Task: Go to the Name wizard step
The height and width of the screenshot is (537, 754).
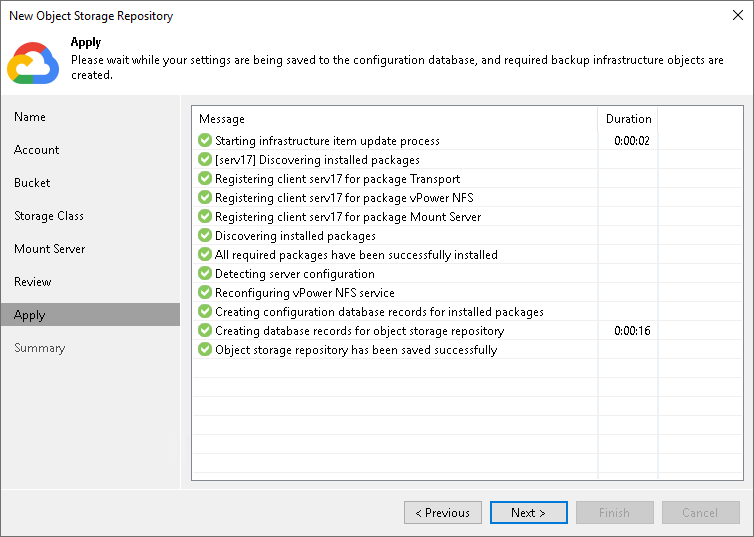Action: [x=30, y=117]
